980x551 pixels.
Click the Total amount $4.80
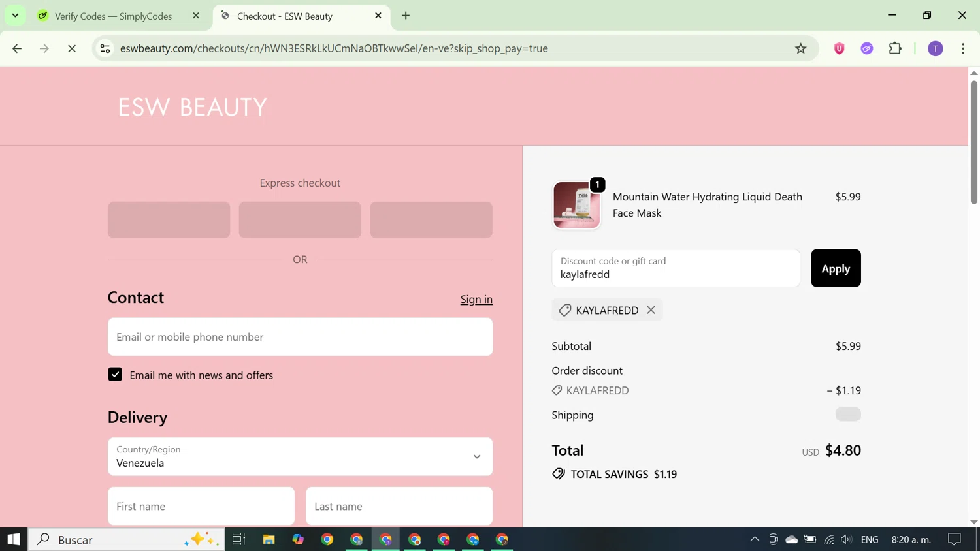tap(843, 450)
